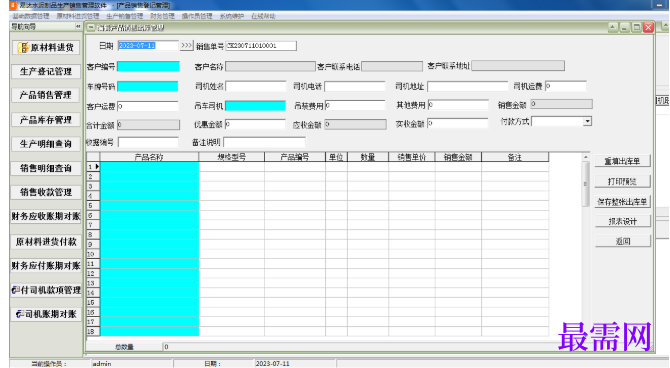Viewport: 670px width, 368px height.
Task: Click the 打印预览 button
Action: point(623,181)
